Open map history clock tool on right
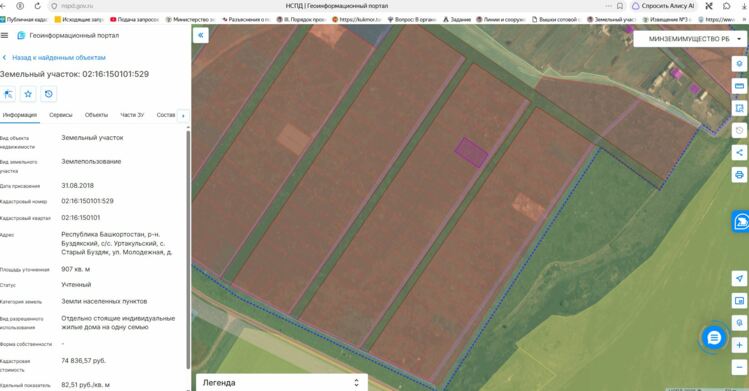The image size is (749, 391). pyautogui.click(x=739, y=130)
